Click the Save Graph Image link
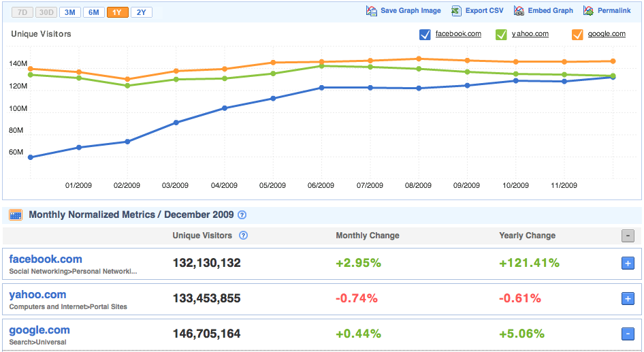 tap(410, 11)
